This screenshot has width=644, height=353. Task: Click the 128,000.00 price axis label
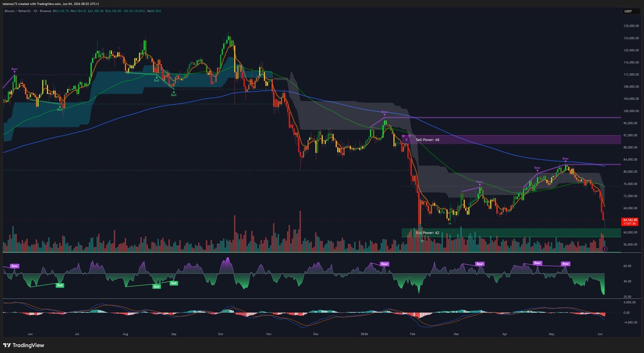(x=631, y=26)
